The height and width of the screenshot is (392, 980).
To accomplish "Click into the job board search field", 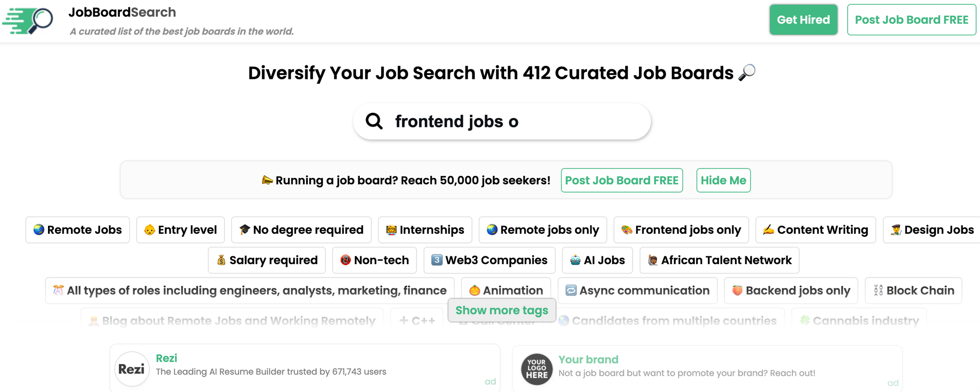I will 514,122.
